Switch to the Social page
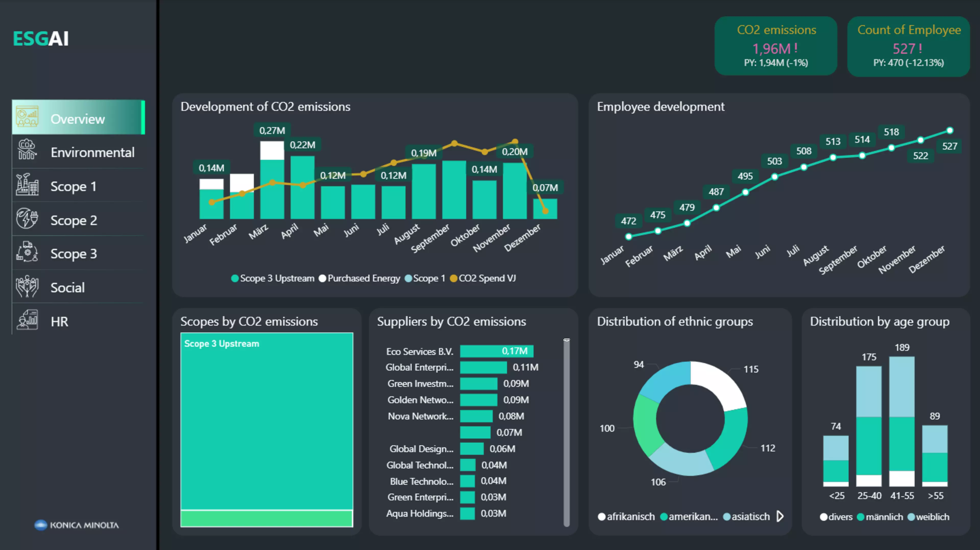The image size is (980, 550). pos(68,288)
